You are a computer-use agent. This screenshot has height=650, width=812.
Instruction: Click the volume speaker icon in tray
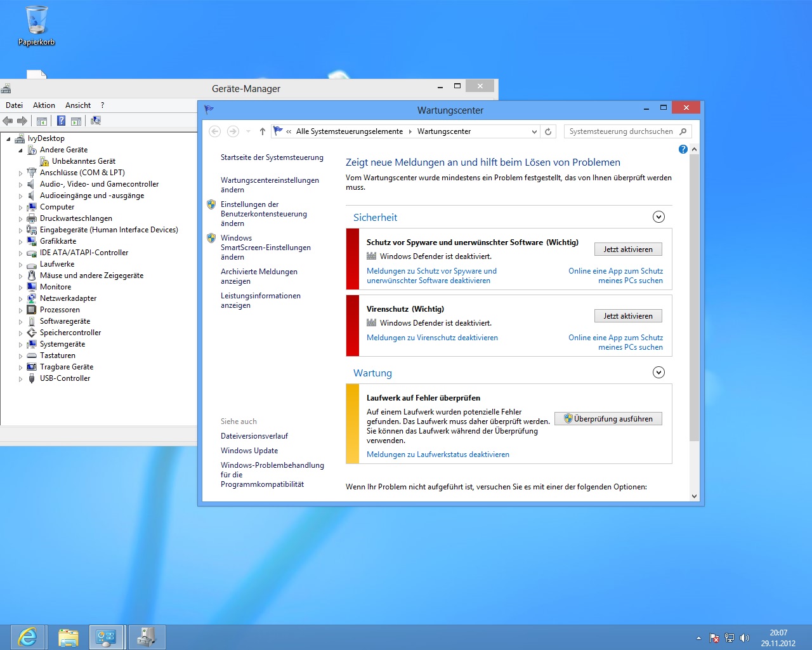point(745,638)
